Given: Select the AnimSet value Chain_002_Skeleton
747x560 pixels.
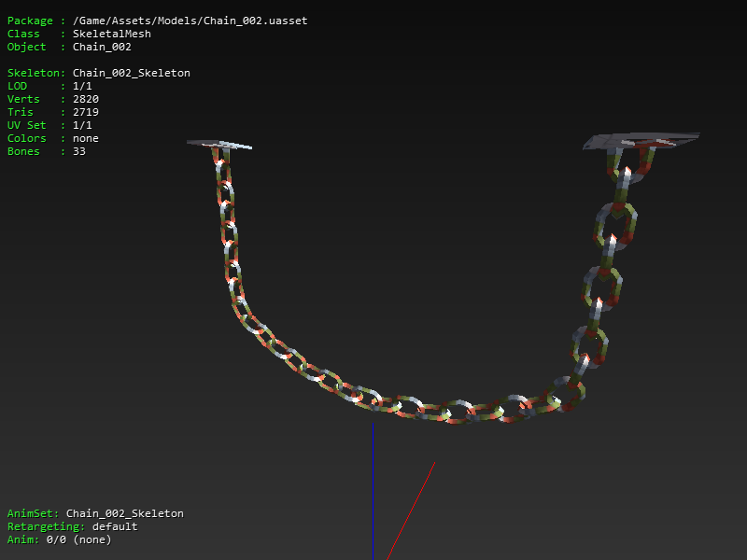Looking at the screenshot, I should tap(125, 513).
